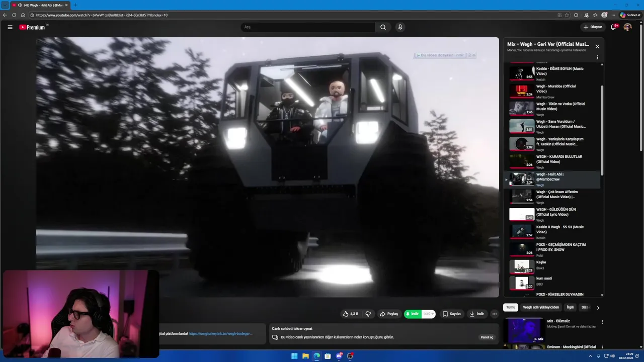This screenshot has width=644, height=362.
Task: Select the Tümü filter chip
Action: click(x=511, y=307)
